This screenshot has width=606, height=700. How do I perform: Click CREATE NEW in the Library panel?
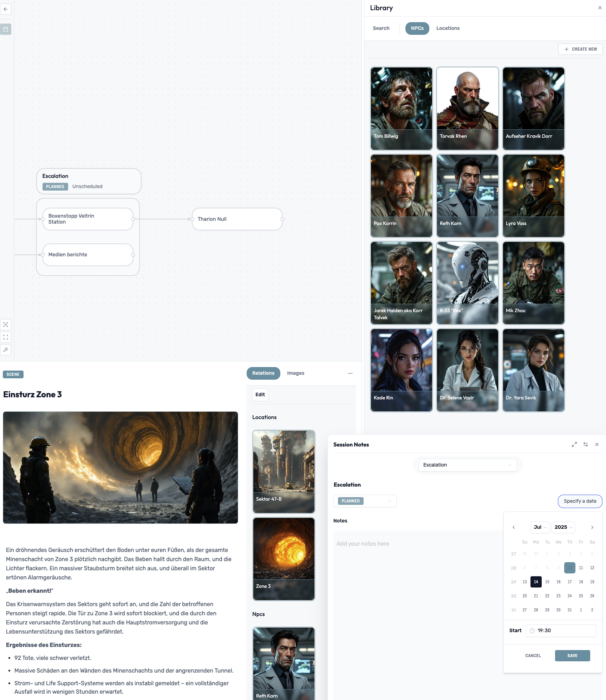[x=580, y=49]
